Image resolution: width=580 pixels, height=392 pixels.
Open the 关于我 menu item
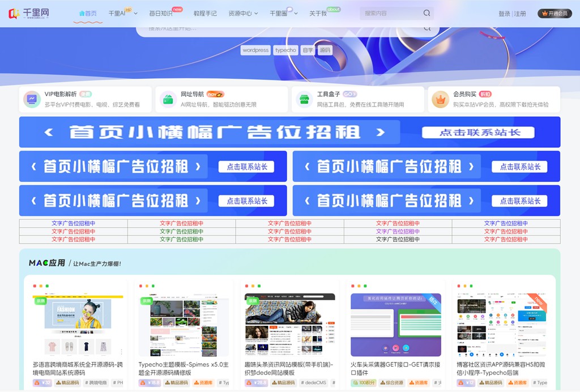pos(318,14)
